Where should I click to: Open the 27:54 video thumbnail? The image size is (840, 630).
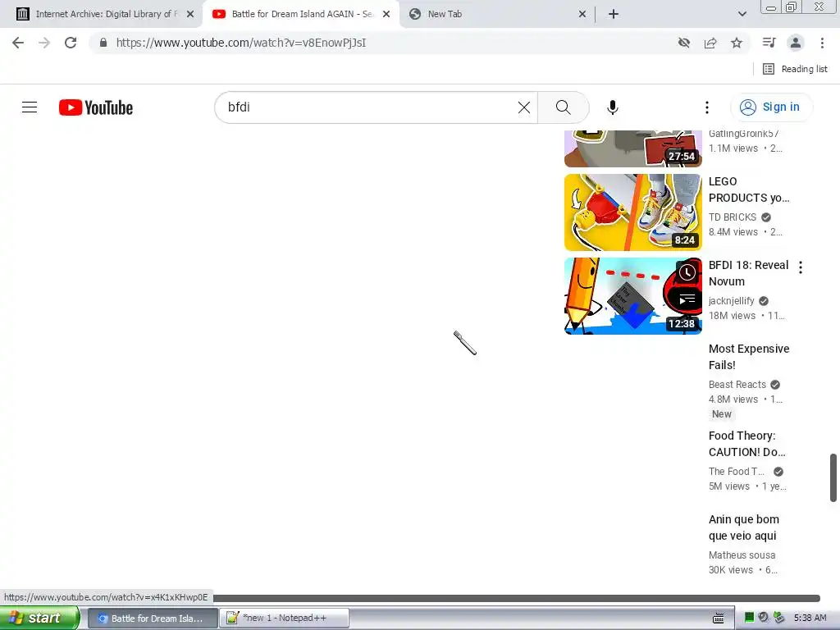(632, 148)
